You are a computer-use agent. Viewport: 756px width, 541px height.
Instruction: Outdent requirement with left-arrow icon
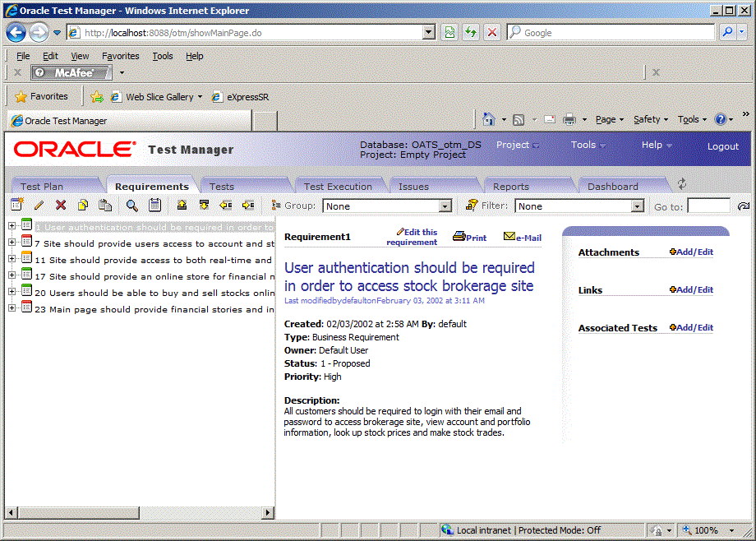226,205
